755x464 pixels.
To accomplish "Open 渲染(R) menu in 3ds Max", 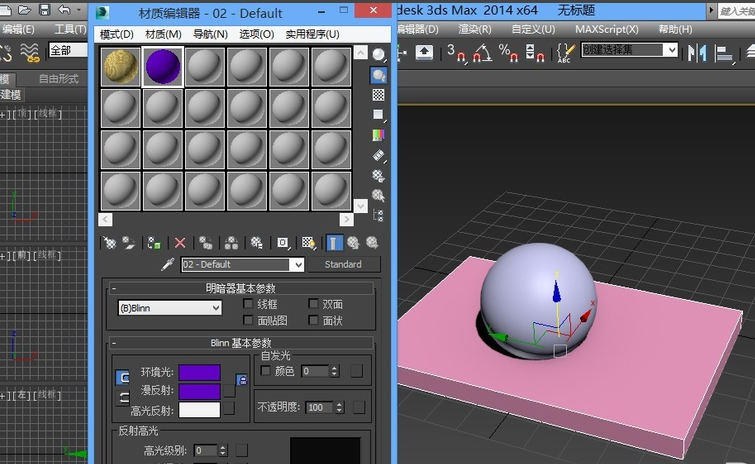I will (x=475, y=29).
